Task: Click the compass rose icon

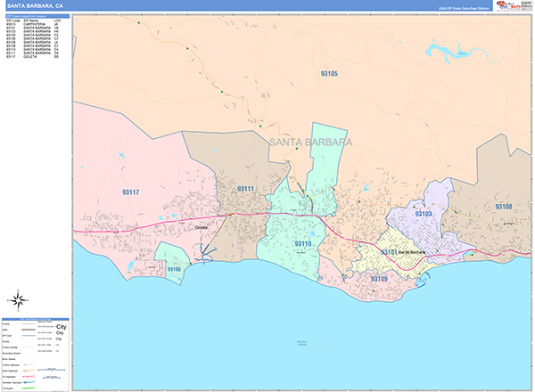Action: click(x=18, y=300)
